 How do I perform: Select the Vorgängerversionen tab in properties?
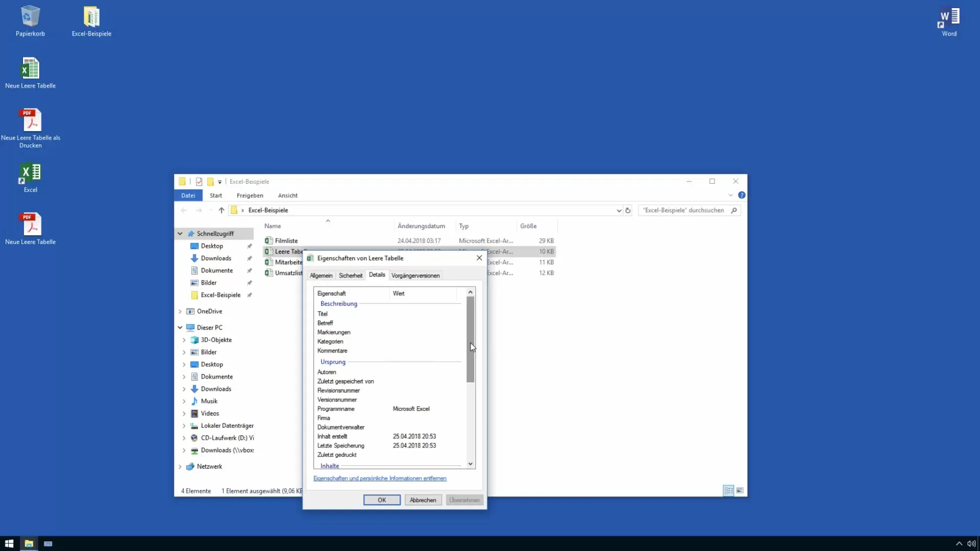[x=415, y=275]
